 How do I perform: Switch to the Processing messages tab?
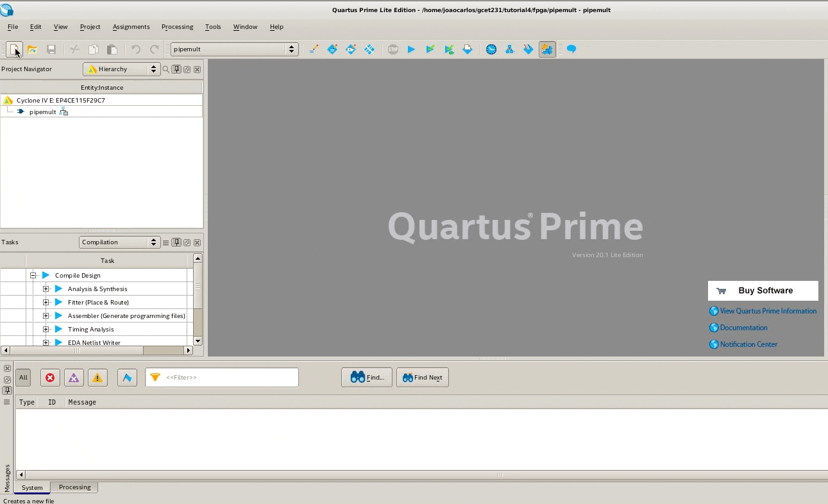tap(75, 487)
